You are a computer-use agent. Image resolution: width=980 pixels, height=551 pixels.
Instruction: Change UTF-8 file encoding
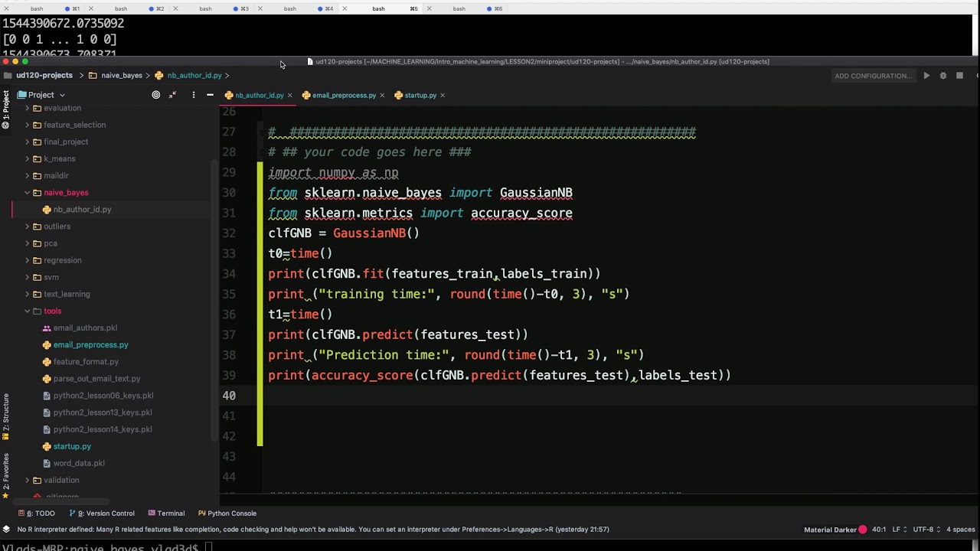(x=926, y=530)
